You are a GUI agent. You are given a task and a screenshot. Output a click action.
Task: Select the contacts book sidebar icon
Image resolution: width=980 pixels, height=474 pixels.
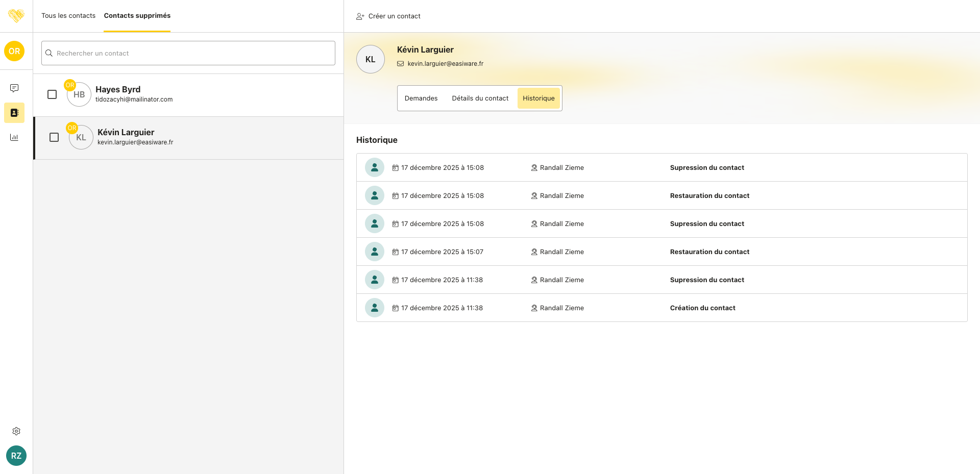pos(14,113)
